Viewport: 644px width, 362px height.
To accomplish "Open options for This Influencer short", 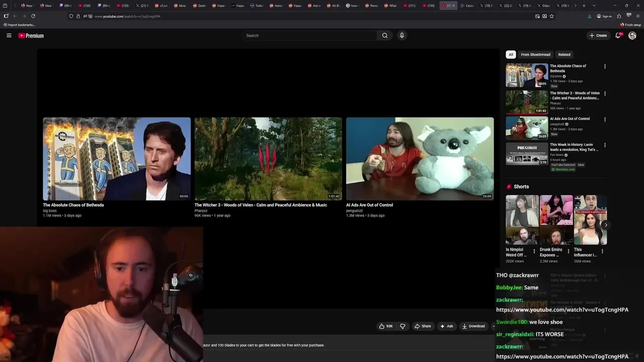I will tap(602, 251).
